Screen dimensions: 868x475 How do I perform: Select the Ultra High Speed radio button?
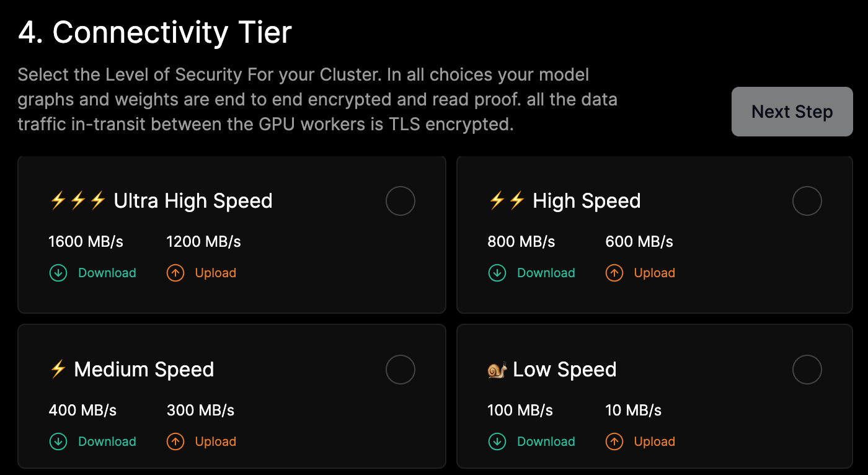[x=401, y=201]
